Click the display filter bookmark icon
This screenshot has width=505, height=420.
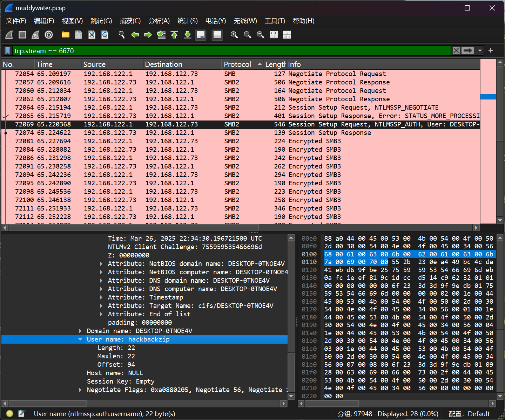(8, 51)
